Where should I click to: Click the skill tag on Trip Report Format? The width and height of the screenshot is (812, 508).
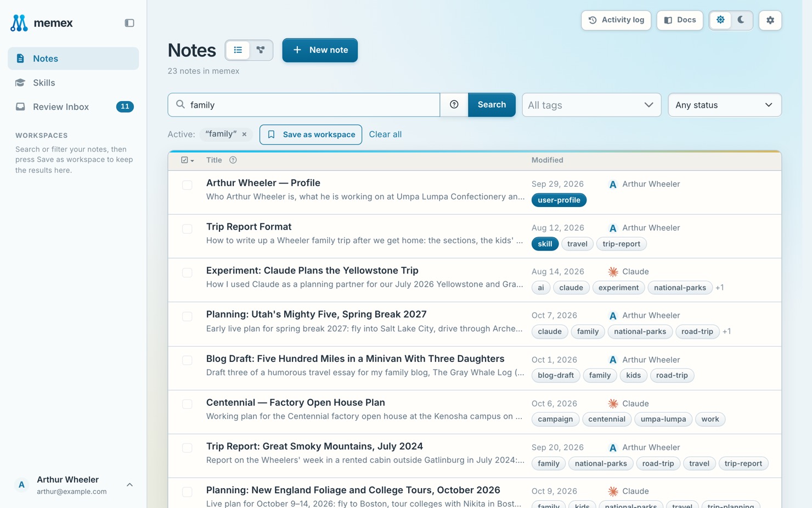[x=545, y=244]
